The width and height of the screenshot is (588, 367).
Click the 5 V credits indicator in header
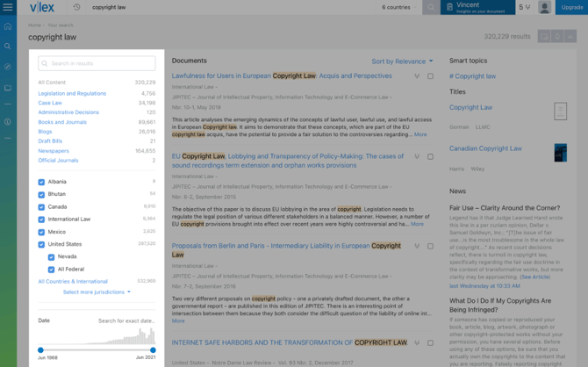524,7
